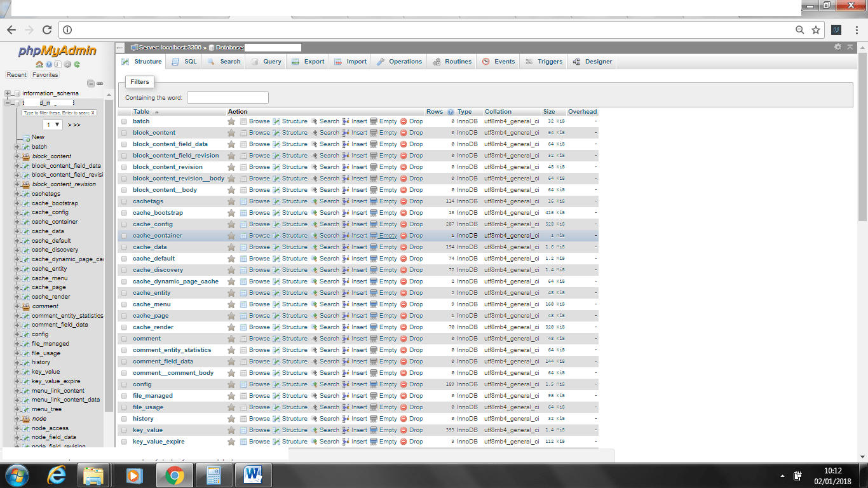Click the Favorites button in sidebar
868x488 pixels.
[45, 75]
